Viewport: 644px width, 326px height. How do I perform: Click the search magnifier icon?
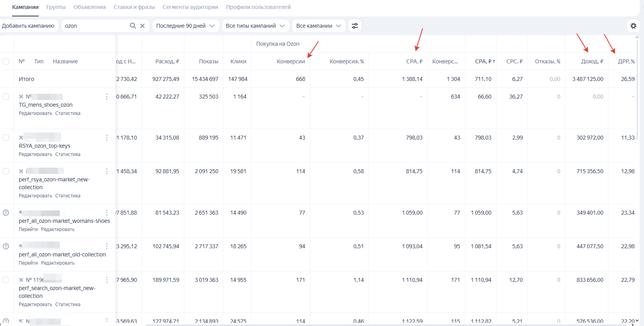click(133, 26)
